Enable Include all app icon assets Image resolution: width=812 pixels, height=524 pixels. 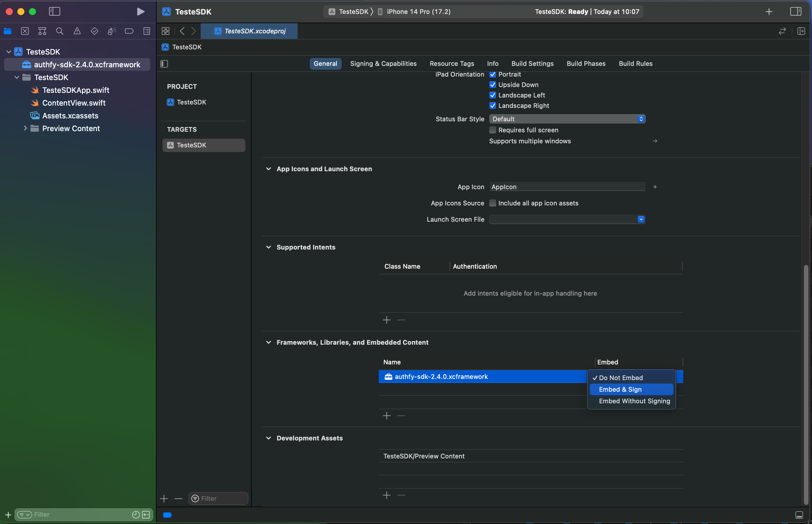pyautogui.click(x=492, y=203)
